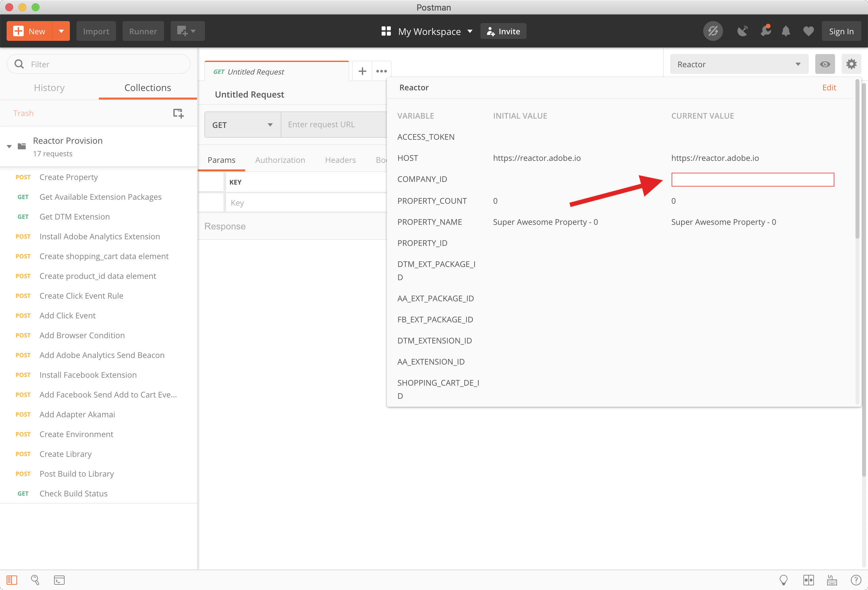Toggle sidebar icon in status bar

(x=12, y=580)
